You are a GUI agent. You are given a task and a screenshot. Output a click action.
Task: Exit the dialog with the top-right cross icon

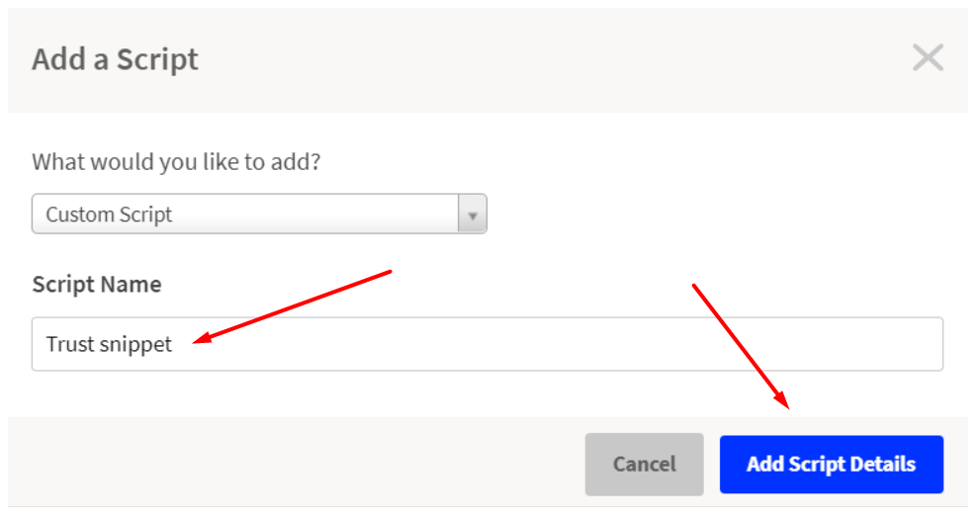[x=928, y=58]
